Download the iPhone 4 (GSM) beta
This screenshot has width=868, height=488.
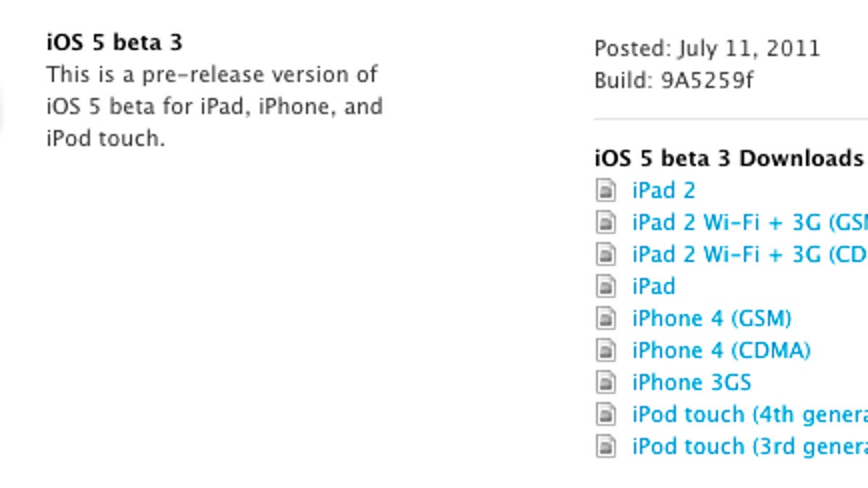tap(712, 318)
